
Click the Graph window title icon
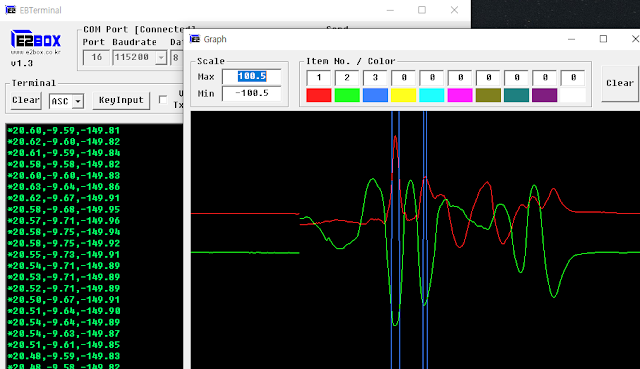click(195, 39)
